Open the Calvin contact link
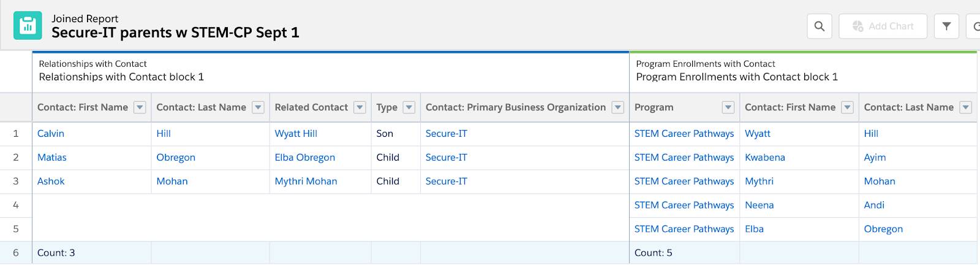Image resolution: width=980 pixels, height=268 pixels. point(51,134)
